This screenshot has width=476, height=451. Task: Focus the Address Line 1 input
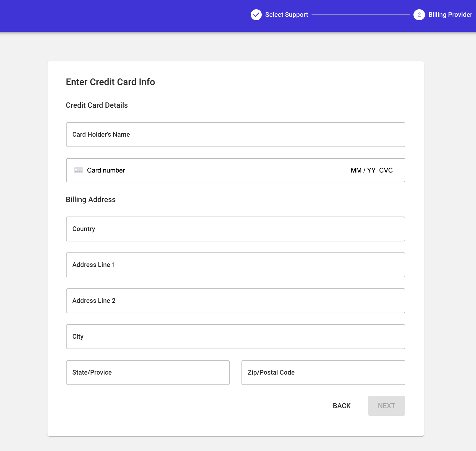tap(235, 265)
